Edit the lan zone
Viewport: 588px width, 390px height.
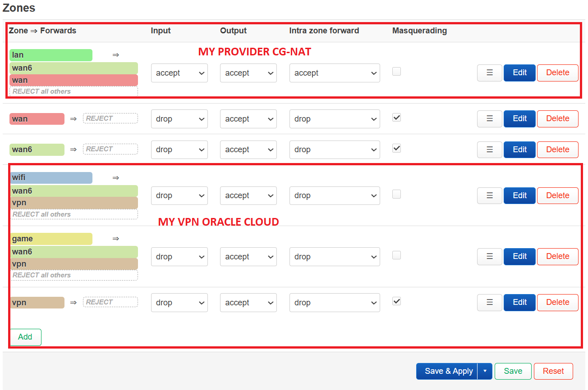click(x=519, y=73)
